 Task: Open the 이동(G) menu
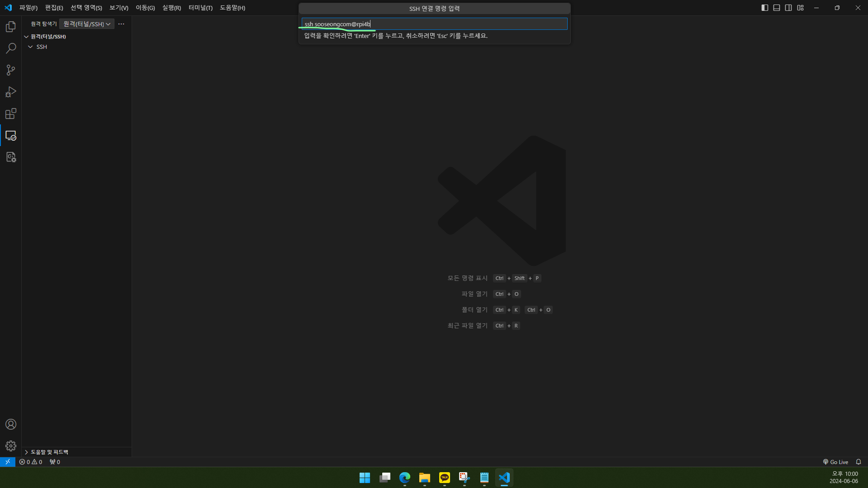(x=145, y=8)
